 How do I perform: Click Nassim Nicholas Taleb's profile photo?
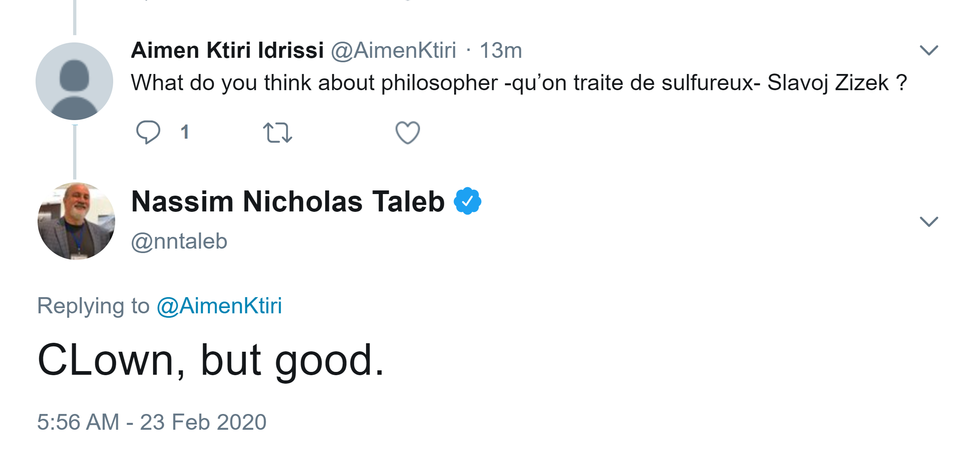(76, 221)
